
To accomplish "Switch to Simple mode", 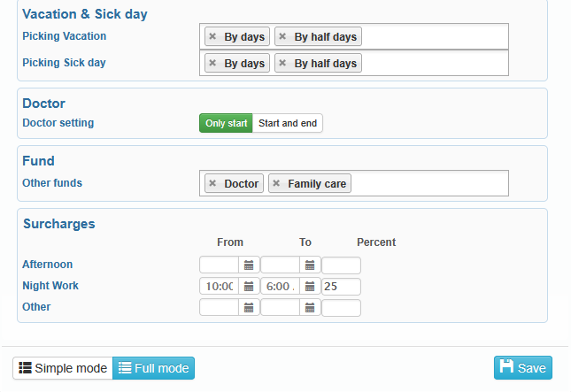I will [63, 368].
